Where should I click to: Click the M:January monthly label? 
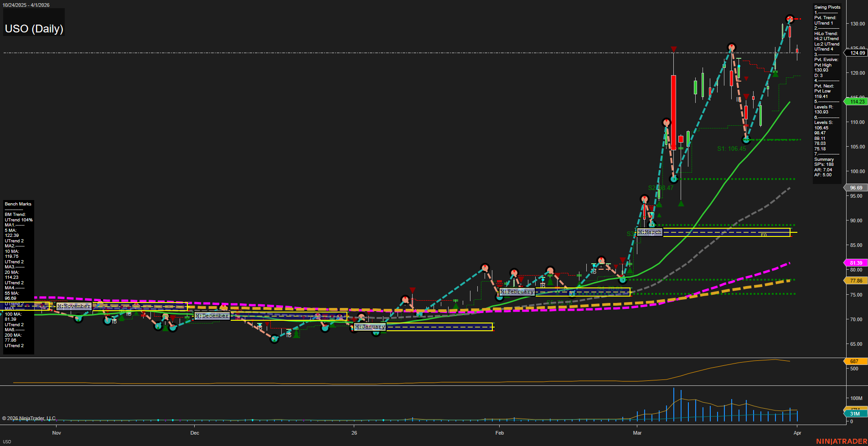[370, 327]
